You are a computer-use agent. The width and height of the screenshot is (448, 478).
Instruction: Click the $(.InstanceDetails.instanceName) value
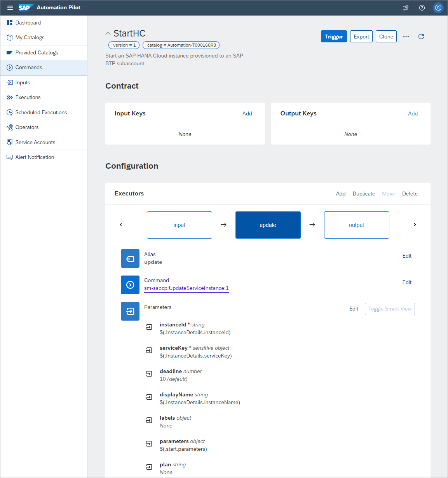(200, 402)
